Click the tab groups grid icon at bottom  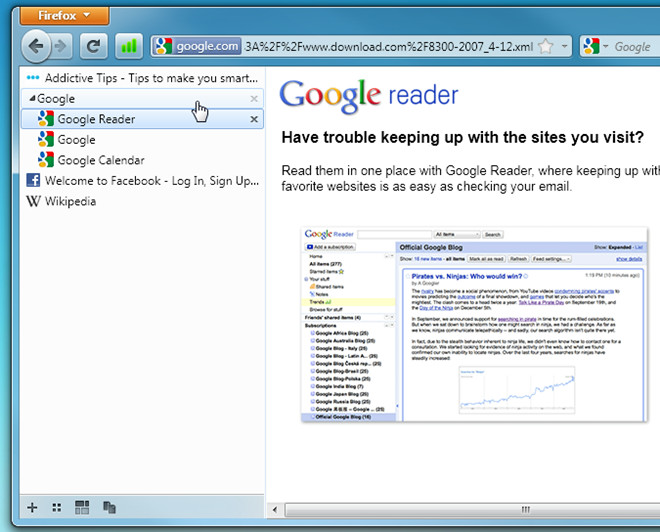click(82, 508)
